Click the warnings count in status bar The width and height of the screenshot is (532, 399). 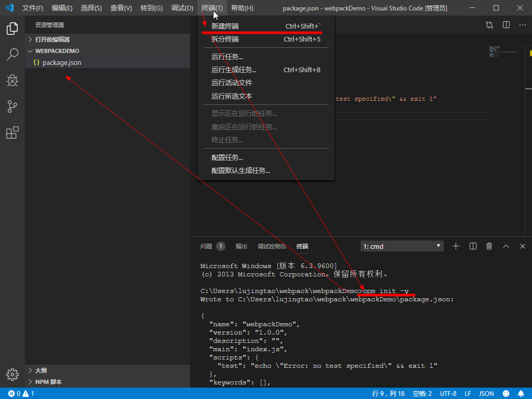(x=29, y=394)
